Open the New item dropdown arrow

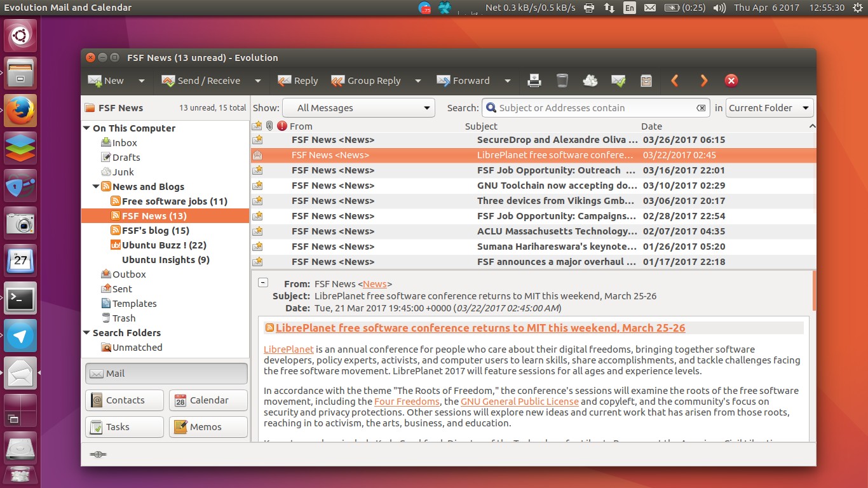(142, 81)
